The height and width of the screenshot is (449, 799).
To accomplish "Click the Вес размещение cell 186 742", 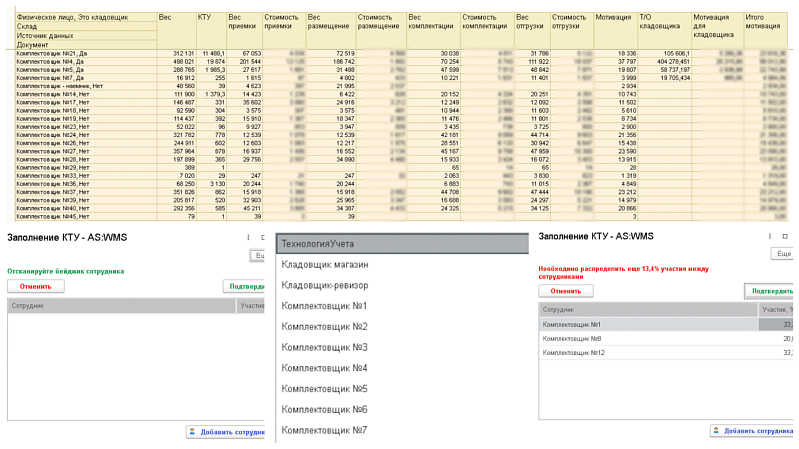I will 330,62.
